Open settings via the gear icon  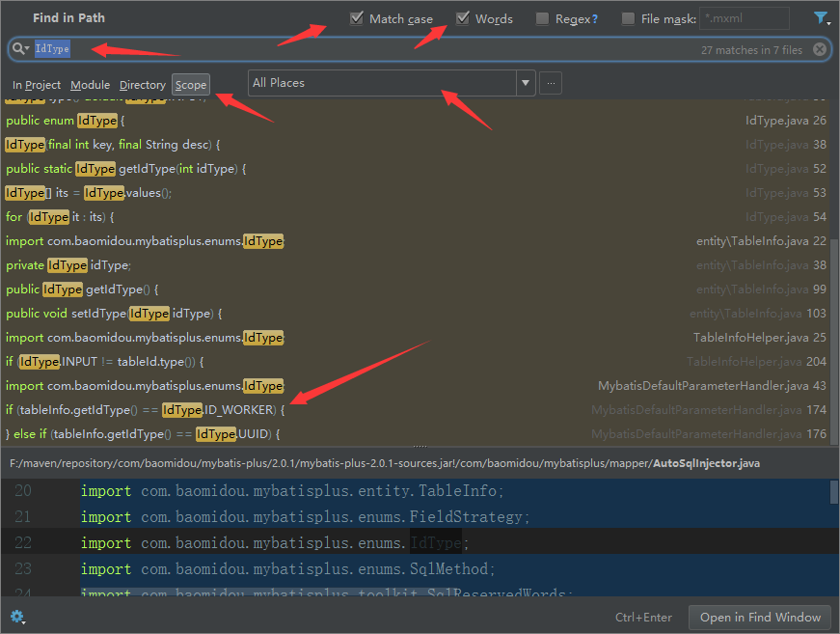[17, 617]
